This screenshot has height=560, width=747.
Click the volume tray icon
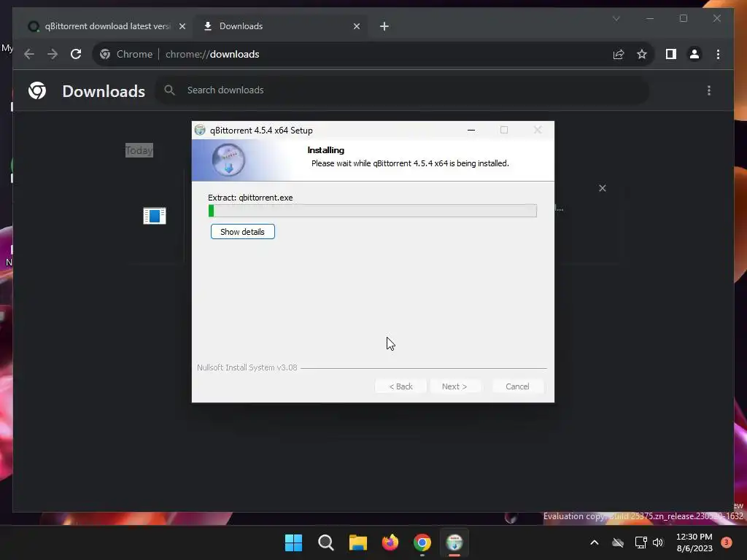[x=658, y=542]
